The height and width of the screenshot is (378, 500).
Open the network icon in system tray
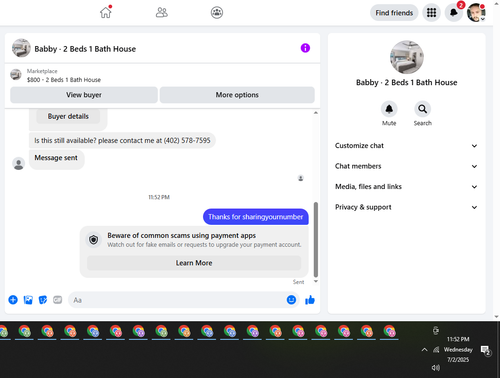(436, 350)
